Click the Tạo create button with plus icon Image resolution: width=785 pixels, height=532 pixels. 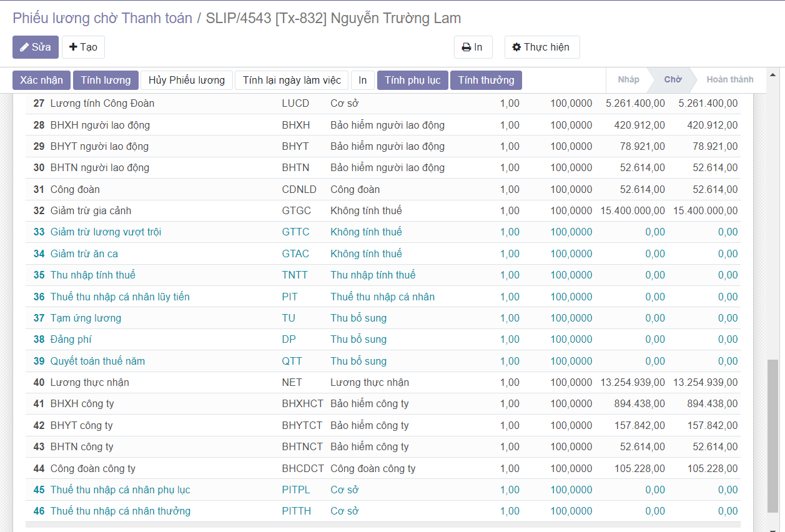tap(83, 47)
